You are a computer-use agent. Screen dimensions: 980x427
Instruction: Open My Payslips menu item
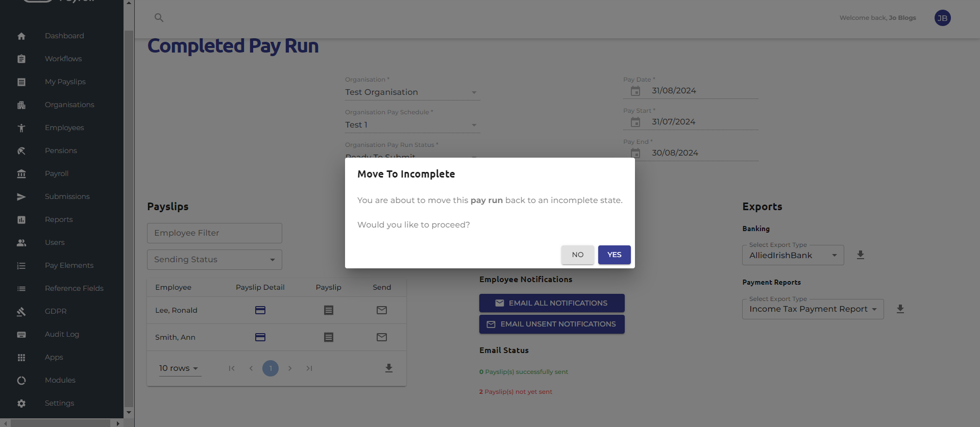(x=65, y=82)
